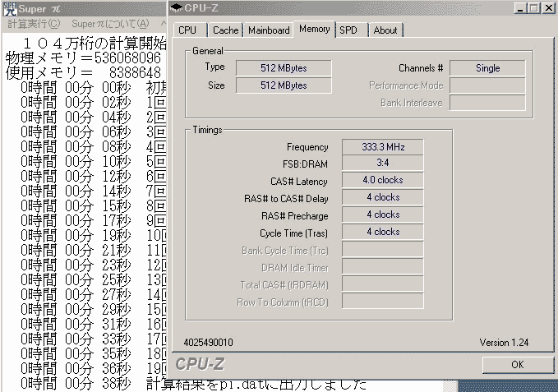Screen dimensions: 558x392
Task: Minimize the CPU-Z window
Action: (x=520, y=8)
